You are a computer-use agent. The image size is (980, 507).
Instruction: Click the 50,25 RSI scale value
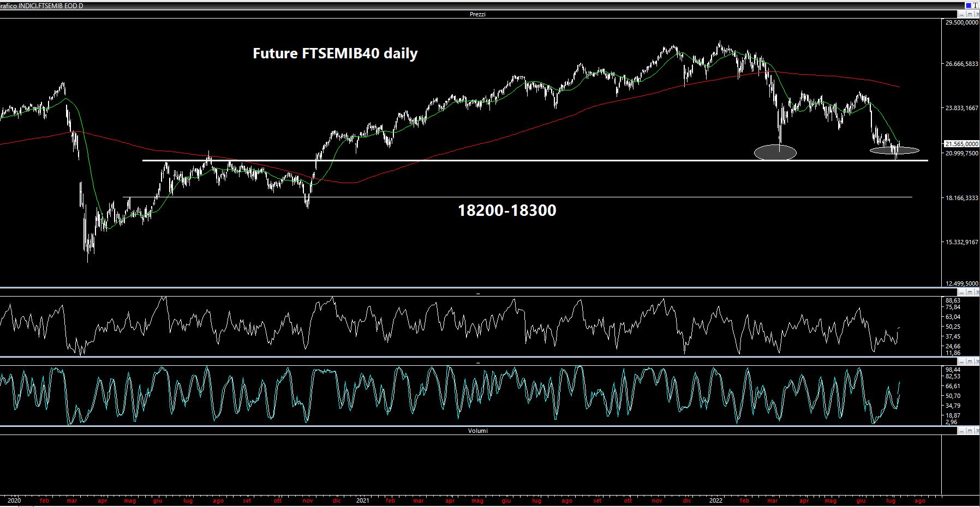(953, 327)
